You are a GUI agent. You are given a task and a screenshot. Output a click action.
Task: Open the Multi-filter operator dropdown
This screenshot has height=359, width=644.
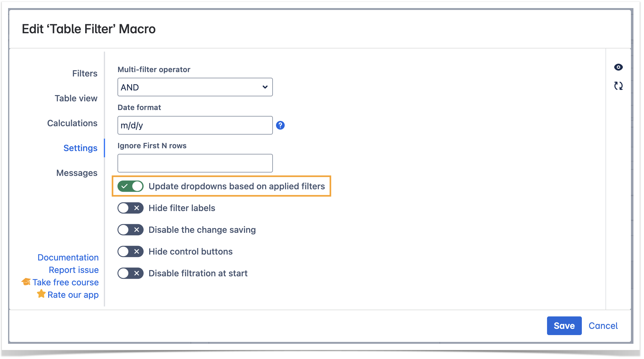195,87
